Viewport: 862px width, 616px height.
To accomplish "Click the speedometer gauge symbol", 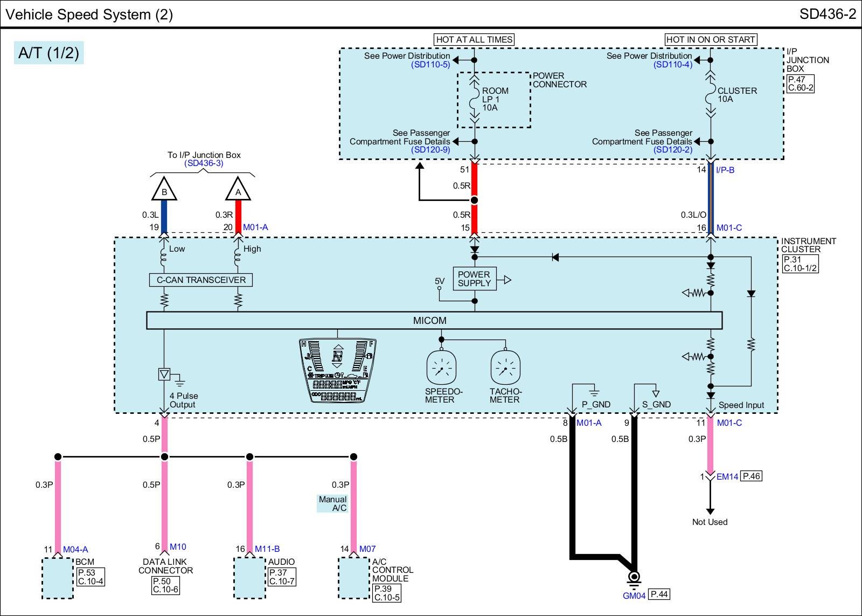I will point(441,369).
